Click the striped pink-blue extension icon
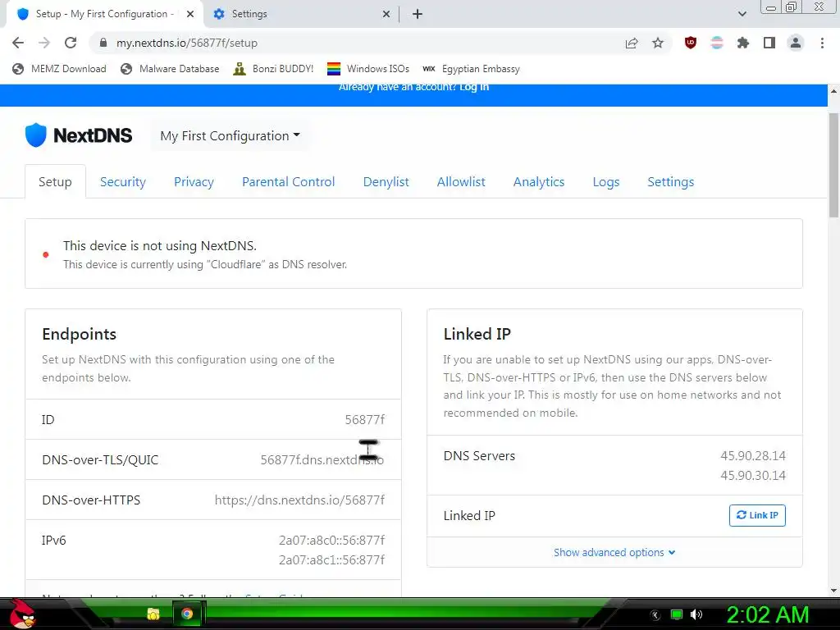Screen dimensions: 840x630 coord(717,43)
